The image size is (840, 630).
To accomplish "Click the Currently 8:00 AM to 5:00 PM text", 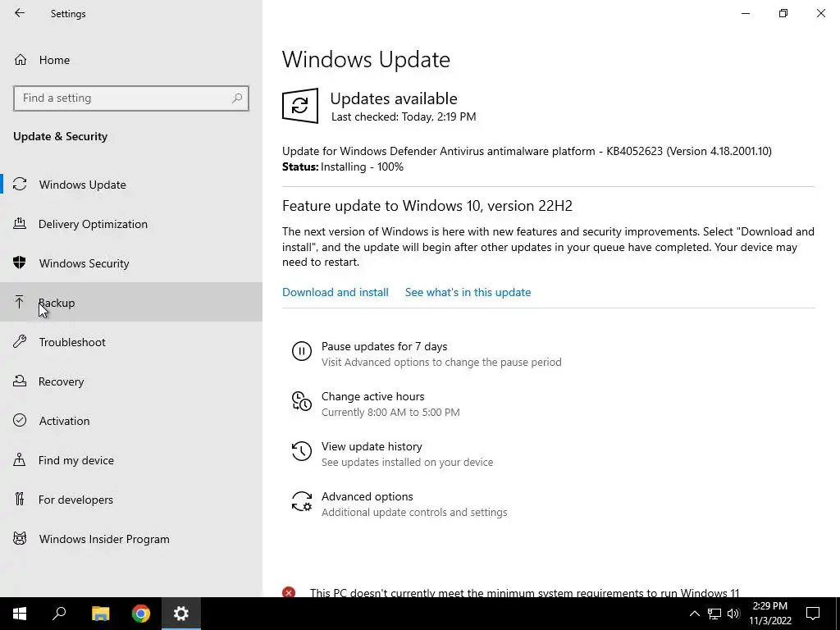I will tap(390, 412).
